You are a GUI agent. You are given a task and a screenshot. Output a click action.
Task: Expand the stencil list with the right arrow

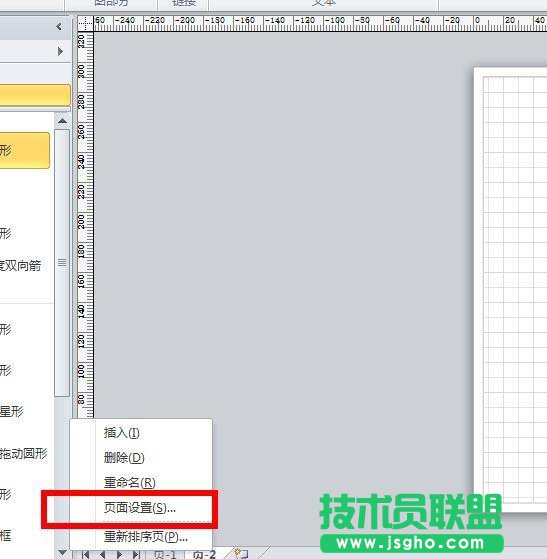pos(60,51)
